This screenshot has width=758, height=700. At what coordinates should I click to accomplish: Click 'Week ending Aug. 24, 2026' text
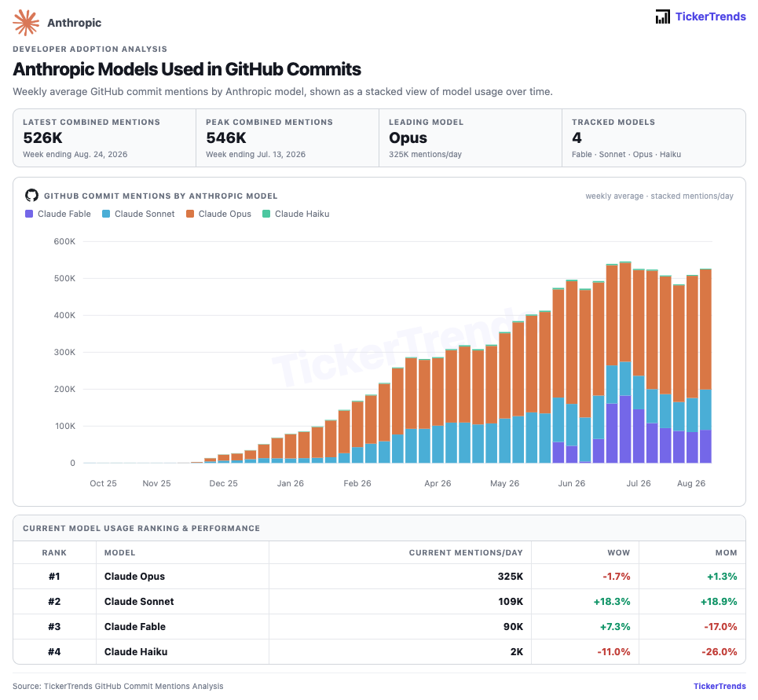75,154
